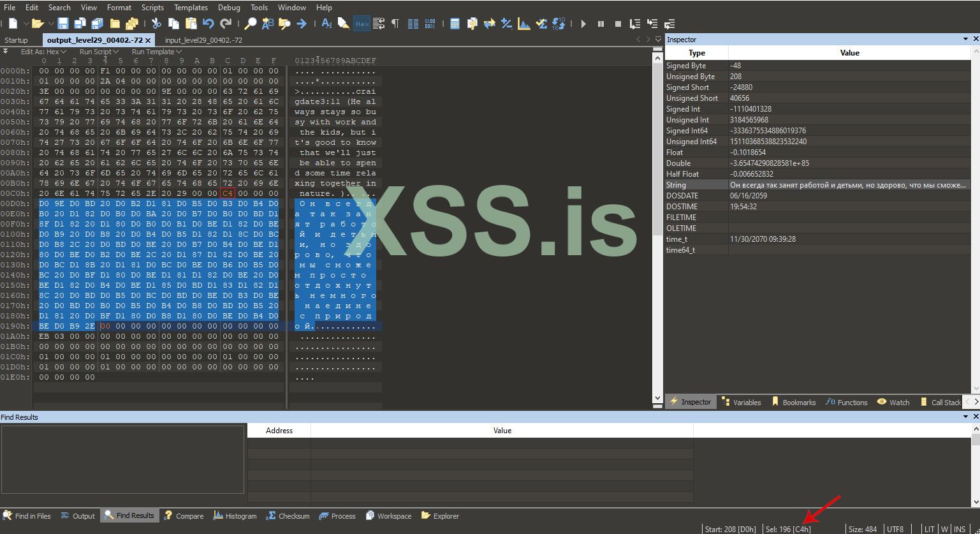The height and width of the screenshot is (534, 980).
Task: Switch to the Bookmarks panel tab
Action: point(793,402)
